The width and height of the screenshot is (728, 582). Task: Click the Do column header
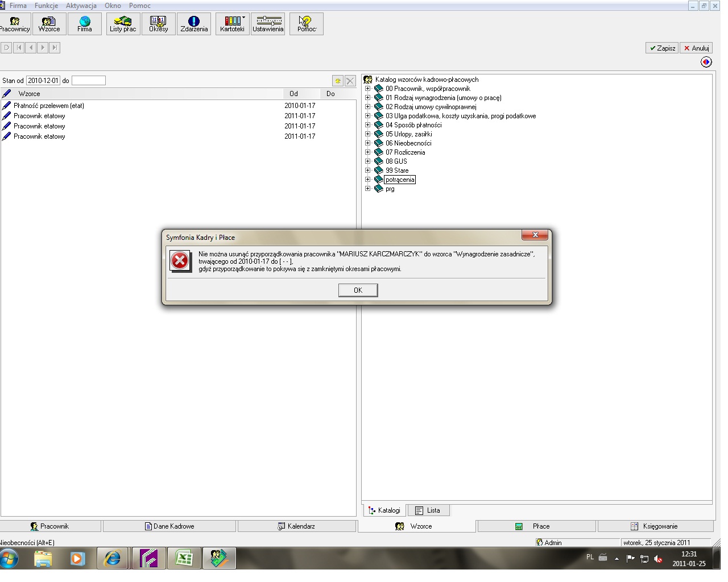[338, 94]
